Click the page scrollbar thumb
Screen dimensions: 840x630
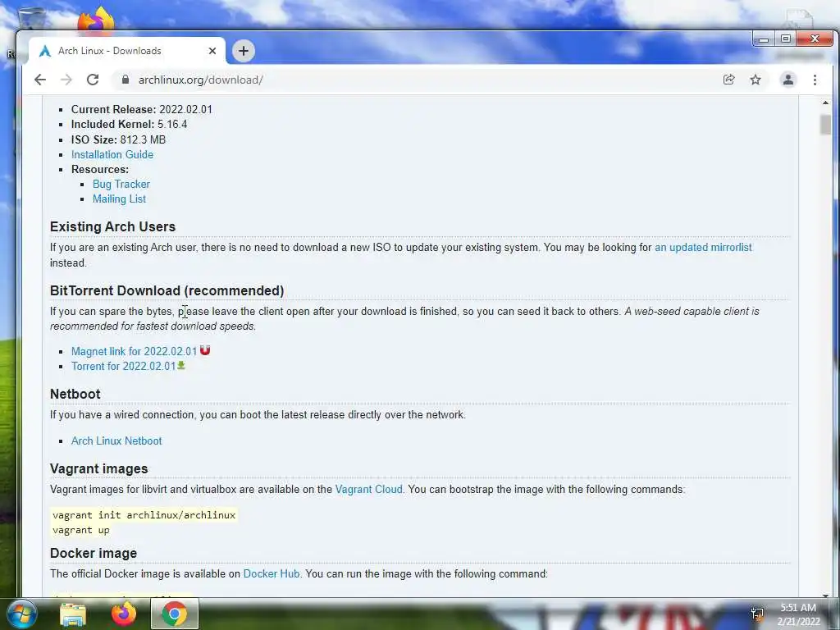click(x=825, y=126)
